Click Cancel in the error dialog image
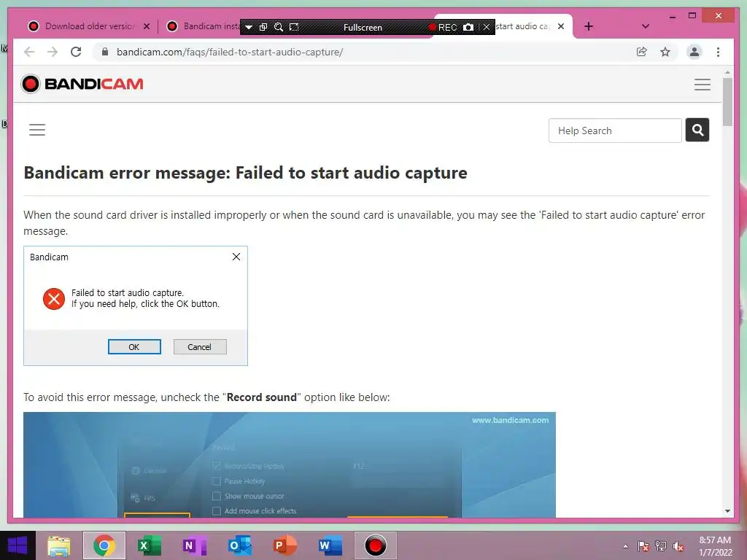Screen dimensions: 747x560 point(200,346)
